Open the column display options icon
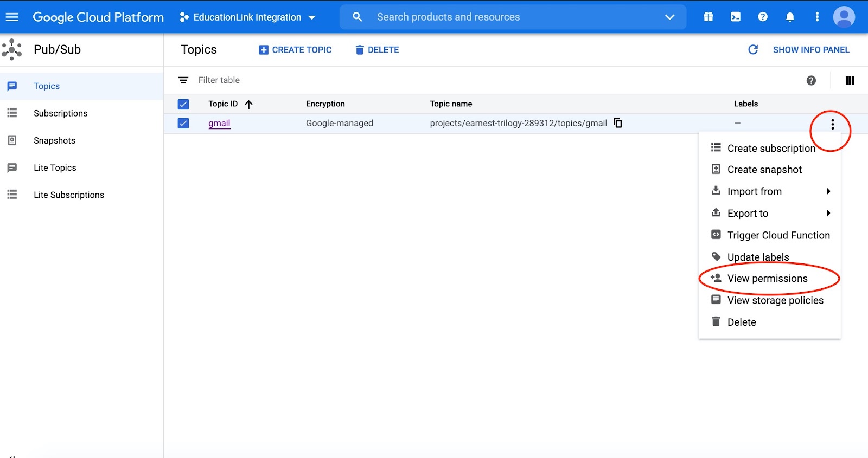This screenshot has width=868, height=458. [x=850, y=80]
